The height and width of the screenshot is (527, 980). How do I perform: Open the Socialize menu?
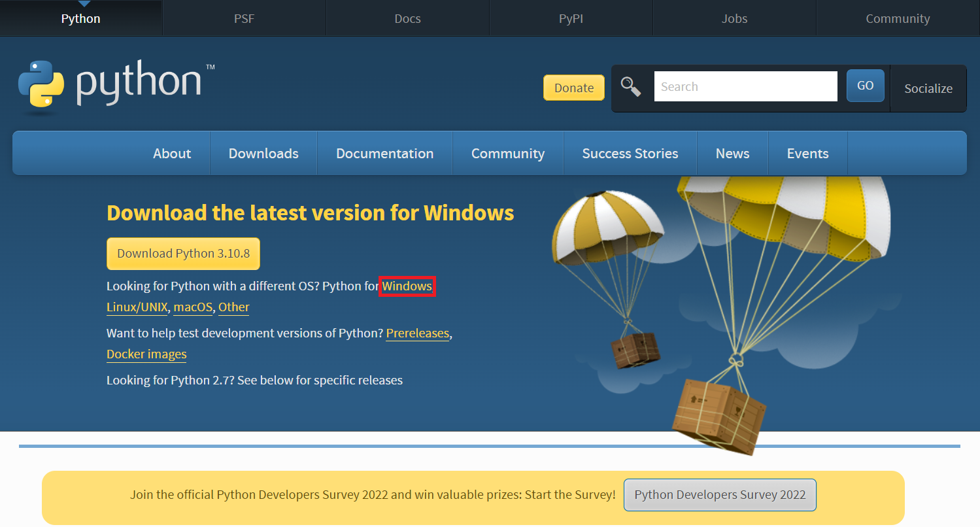[x=928, y=88]
